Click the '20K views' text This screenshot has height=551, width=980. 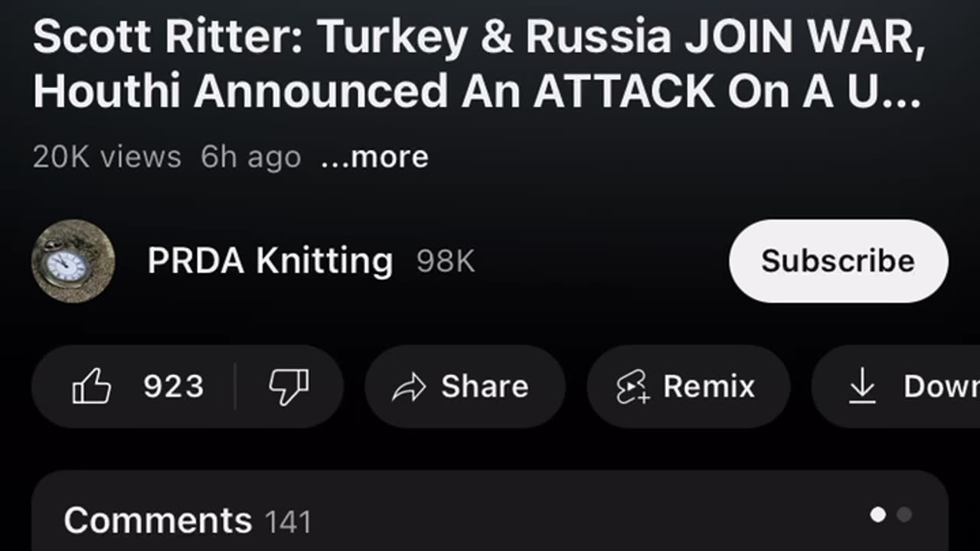click(107, 157)
